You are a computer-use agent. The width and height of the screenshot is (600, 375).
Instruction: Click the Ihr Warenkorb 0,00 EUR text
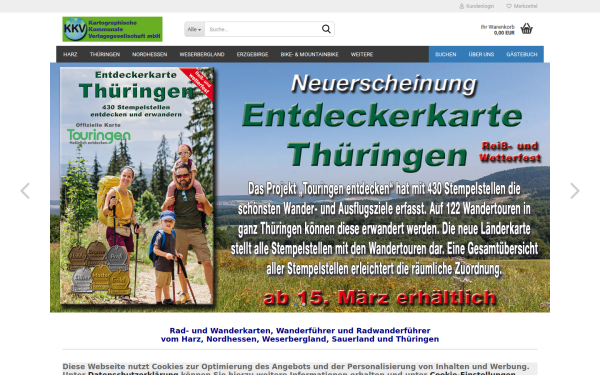497,30
